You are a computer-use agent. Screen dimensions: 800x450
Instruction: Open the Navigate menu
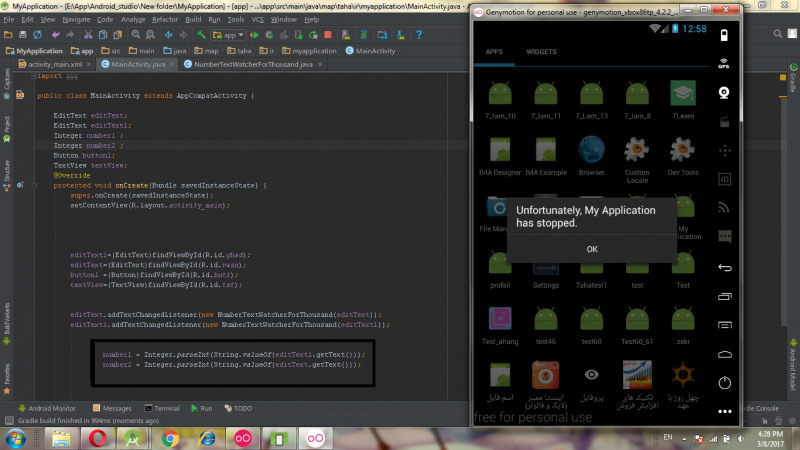76,19
